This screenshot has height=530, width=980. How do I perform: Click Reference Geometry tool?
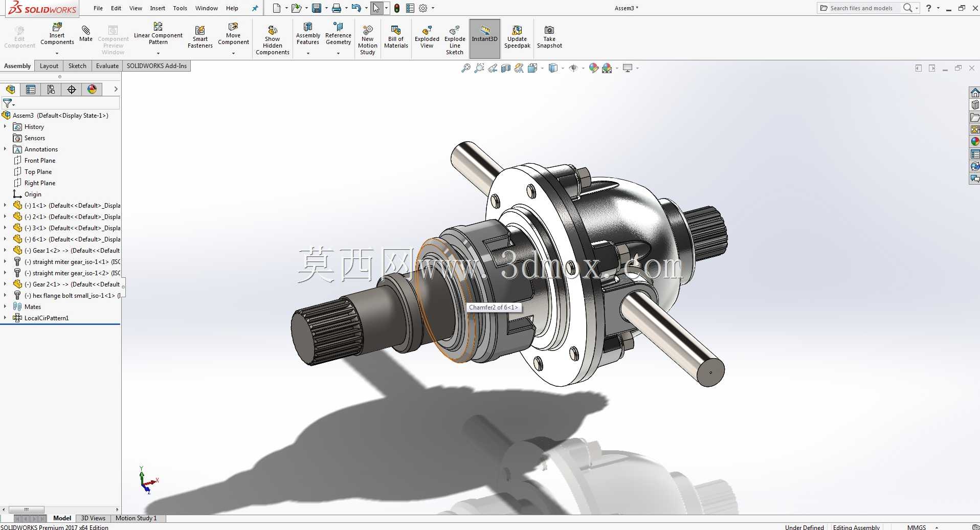[x=338, y=34]
